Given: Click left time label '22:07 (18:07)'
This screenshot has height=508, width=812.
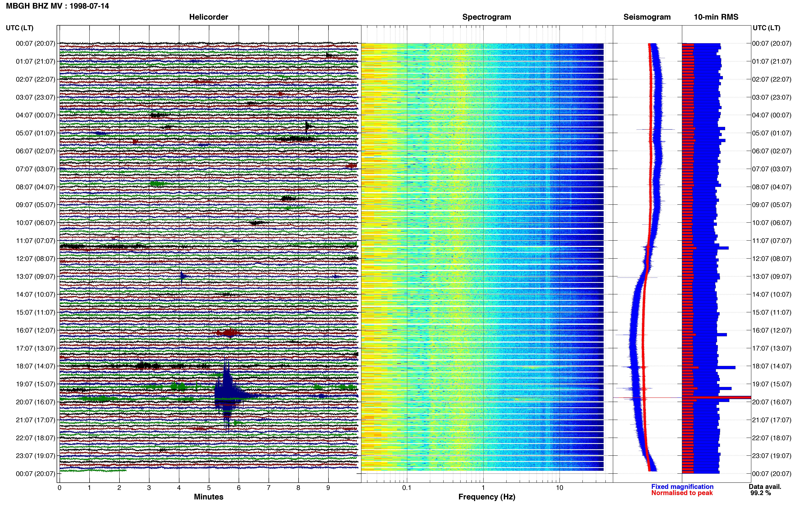Looking at the screenshot, I should 35,438.
